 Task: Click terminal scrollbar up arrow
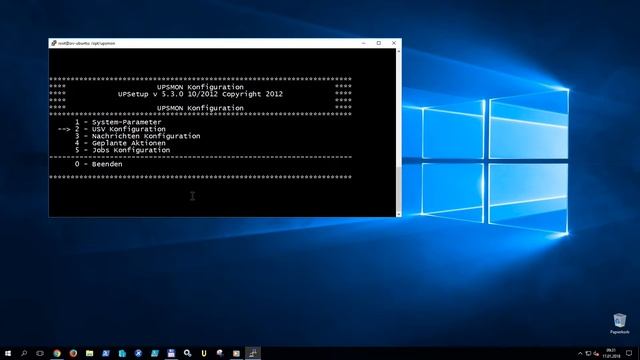(x=399, y=51)
